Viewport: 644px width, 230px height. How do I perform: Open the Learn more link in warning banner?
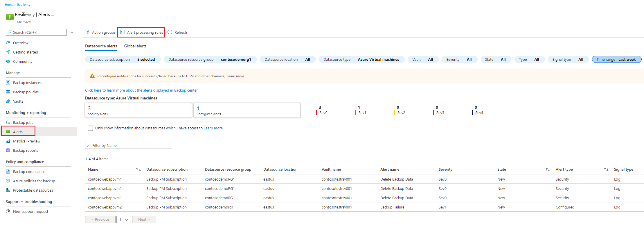pyautogui.click(x=235, y=76)
